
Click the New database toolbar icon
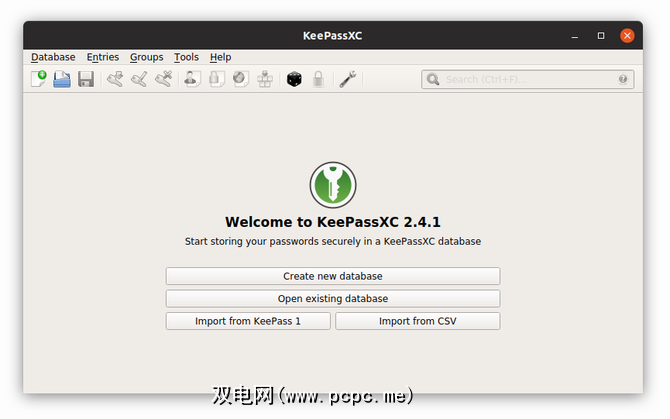point(39,79)
